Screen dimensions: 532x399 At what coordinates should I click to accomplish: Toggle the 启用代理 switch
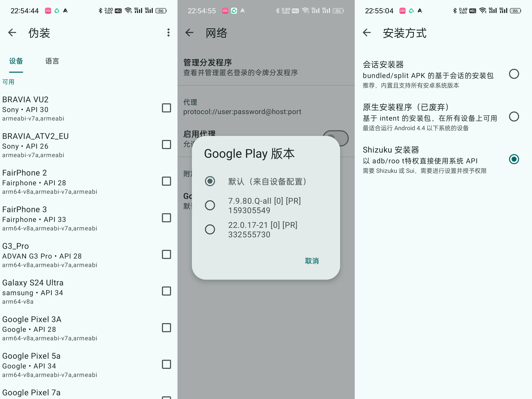point(335,138)
